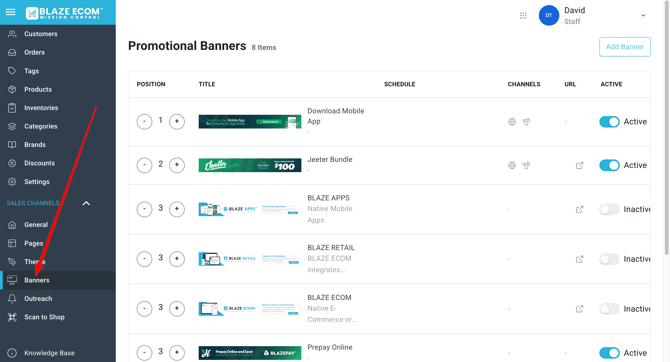
Task: Activate the BLAZE APPS banner toggle
Action: click(x=609, y=209)
